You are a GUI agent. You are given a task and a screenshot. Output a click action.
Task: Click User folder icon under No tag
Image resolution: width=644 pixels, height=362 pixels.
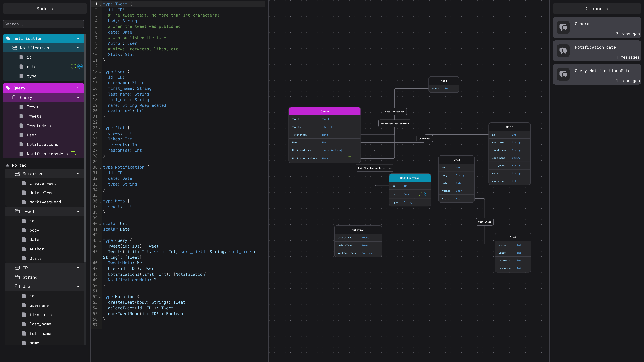(x=17, y=287)
